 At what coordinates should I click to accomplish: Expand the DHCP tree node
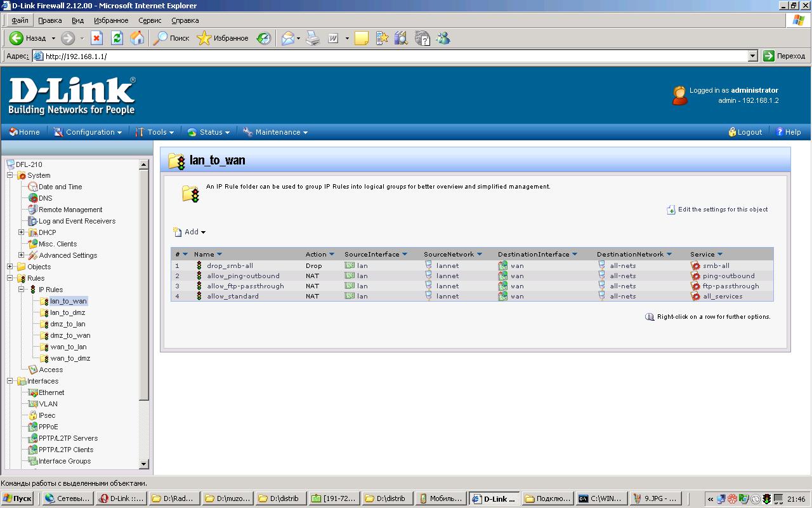(22, 232)
